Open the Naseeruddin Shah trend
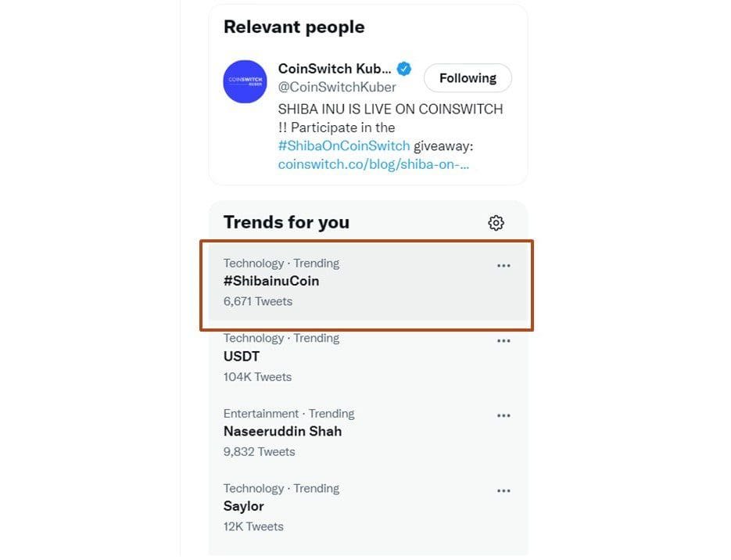The height and width of the screenshot is (560, 731). 282,431
